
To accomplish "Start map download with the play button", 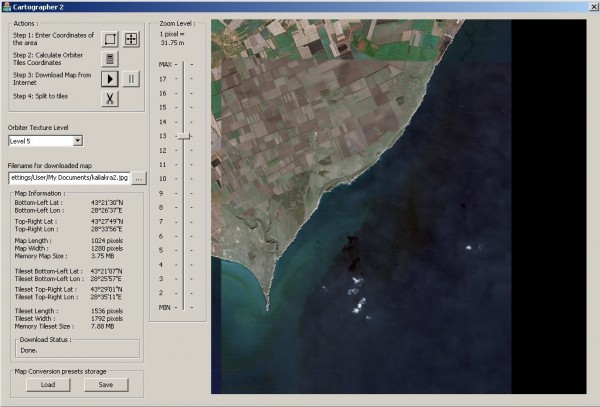I will coord(111,78).
